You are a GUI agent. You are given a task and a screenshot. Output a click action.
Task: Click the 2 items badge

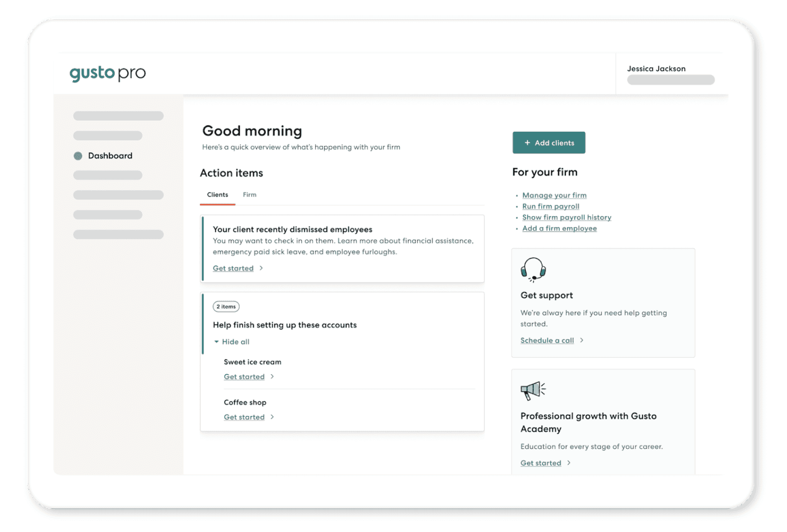point(226,307)
